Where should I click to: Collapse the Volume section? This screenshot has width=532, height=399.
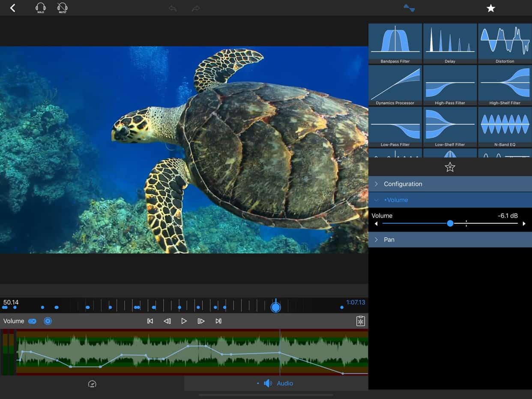[x=450, y=200]
